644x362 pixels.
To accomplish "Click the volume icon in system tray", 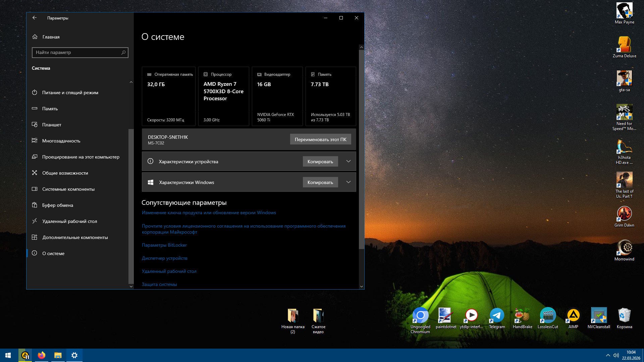I will [x=616, y=355].
